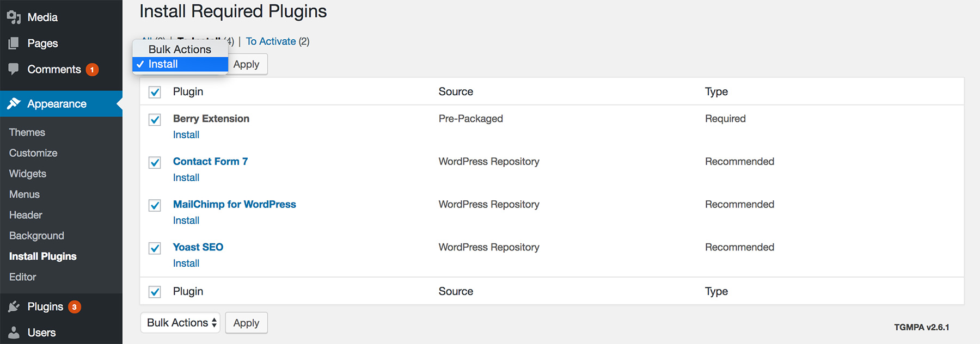This screenshot has height=344, width=980.
Task: Select the Pages icon in the sidebar
Action: pyautogui.click(x=13, y=43)
